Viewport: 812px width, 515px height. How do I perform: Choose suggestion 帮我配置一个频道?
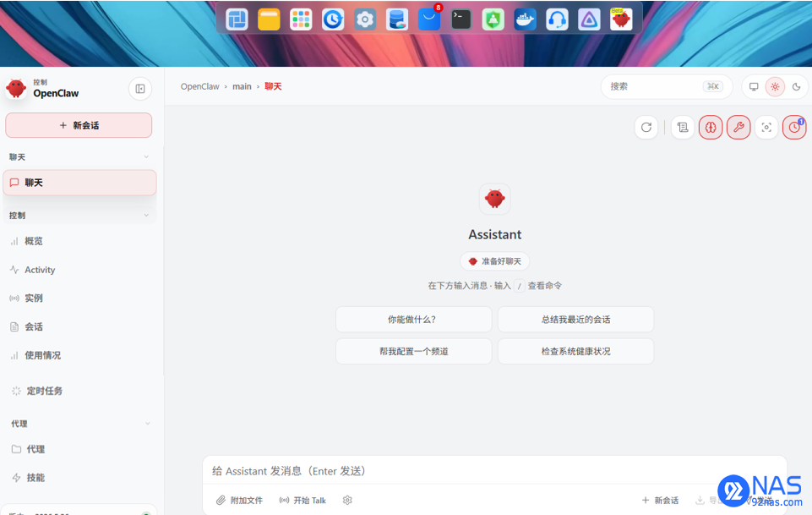coord(413,351)
